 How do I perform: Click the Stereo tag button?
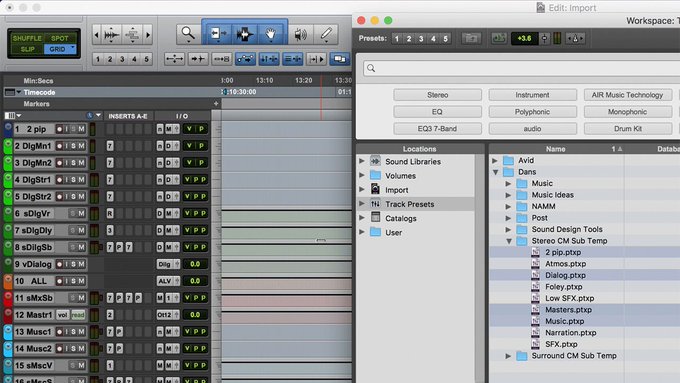coord(438,95)
